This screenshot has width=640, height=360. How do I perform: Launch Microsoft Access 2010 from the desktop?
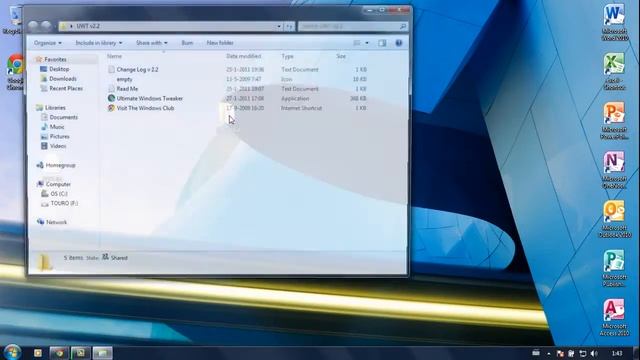614,317
